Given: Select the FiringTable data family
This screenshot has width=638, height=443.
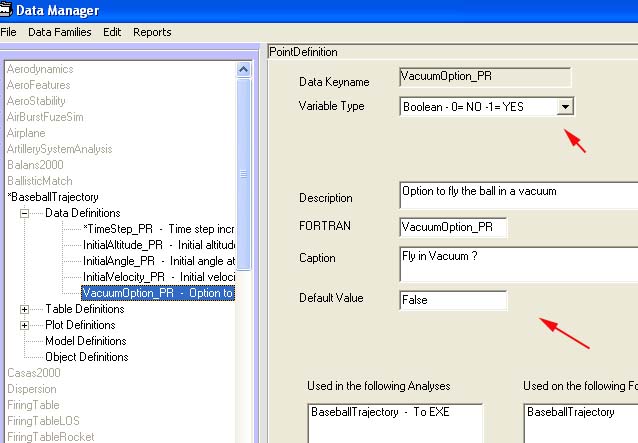Looking at the screenshot, I should point(33,405).
